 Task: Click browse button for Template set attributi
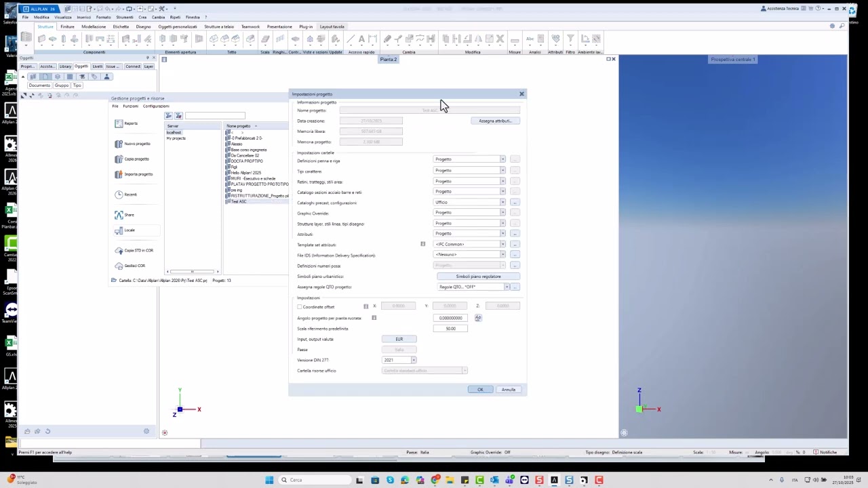click(515, 244)
